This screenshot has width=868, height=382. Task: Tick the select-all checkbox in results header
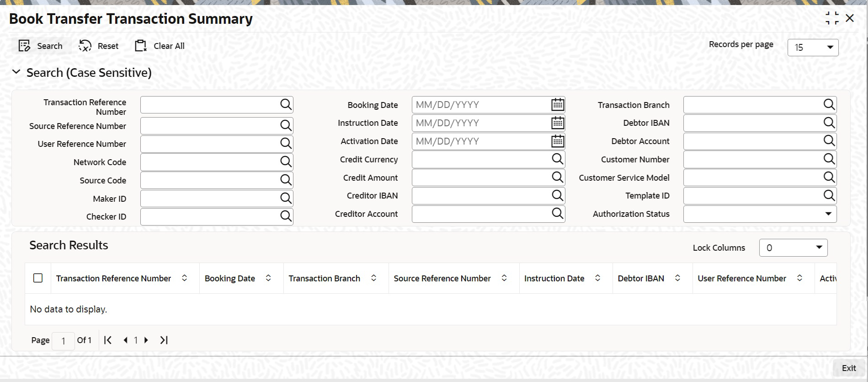point(38,278)
